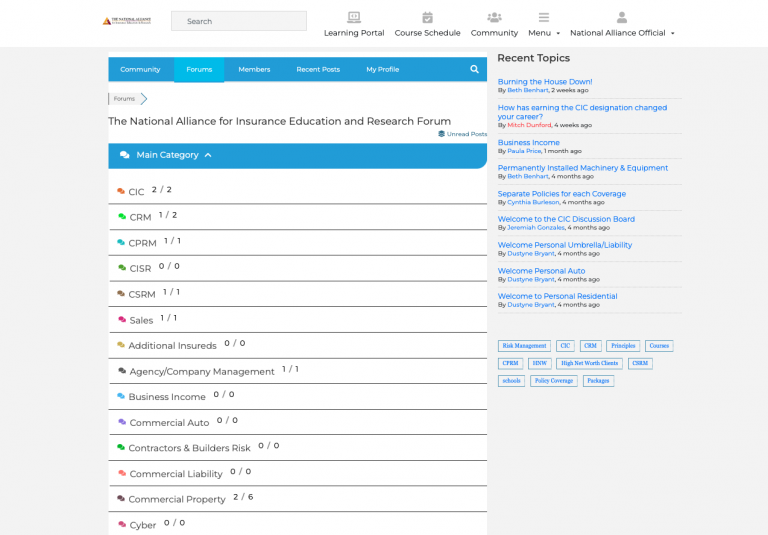The width and height of the screenshot is (768, 535).
Task: Click the CISR forum icon
Action: click(122, 268)
